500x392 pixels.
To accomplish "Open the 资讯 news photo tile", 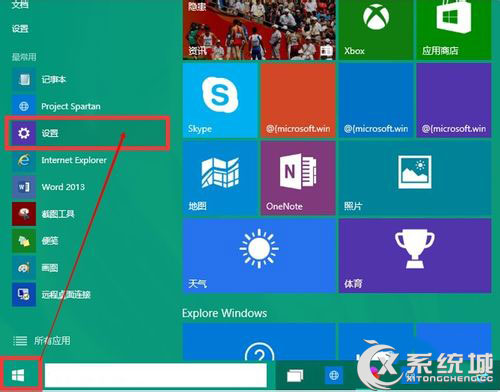I will tap(259, 30).
